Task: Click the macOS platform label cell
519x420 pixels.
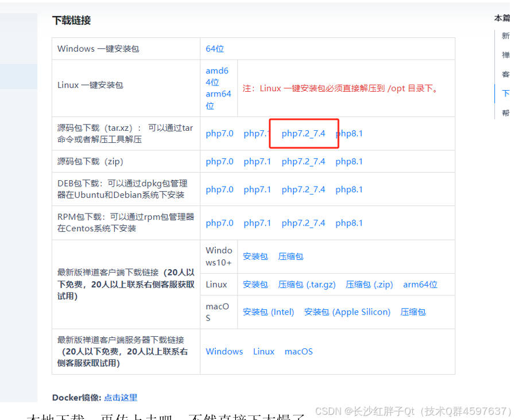Action: [x=218, y=312]
